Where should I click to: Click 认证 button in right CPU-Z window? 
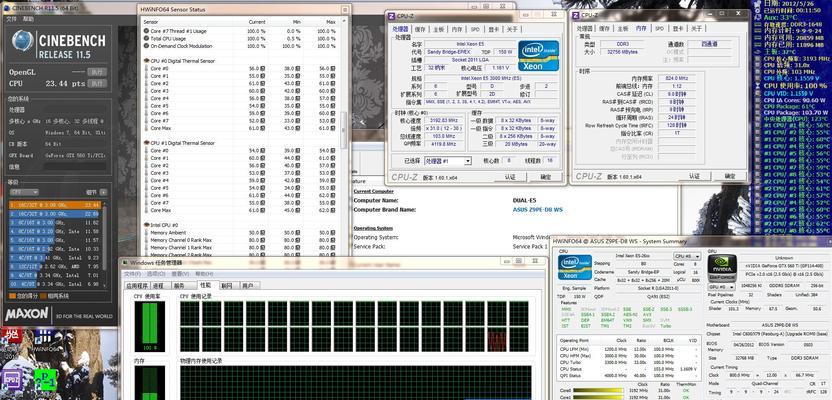pyautogui.click(x=695, y=176)
